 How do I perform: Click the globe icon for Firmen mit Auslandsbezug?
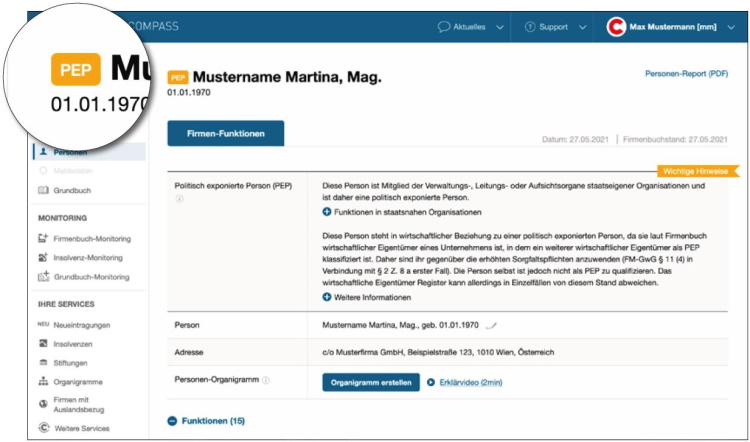click(x=43, y=404)
